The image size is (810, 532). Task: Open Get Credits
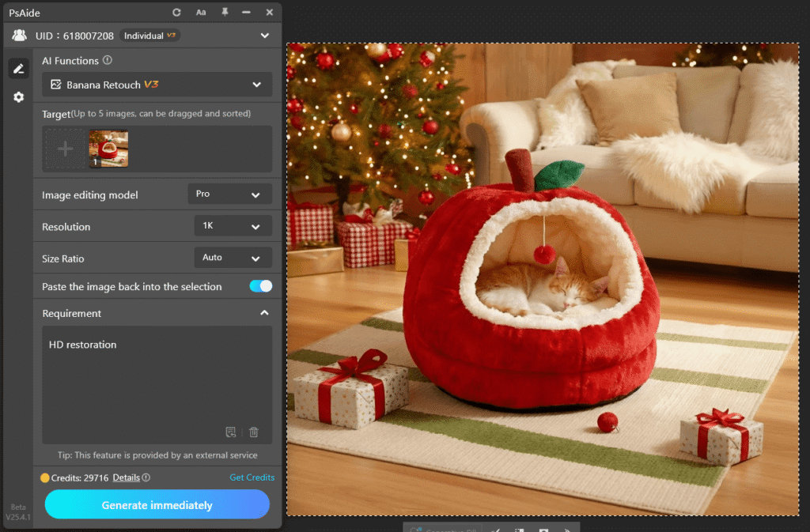[x=252, y=477]
